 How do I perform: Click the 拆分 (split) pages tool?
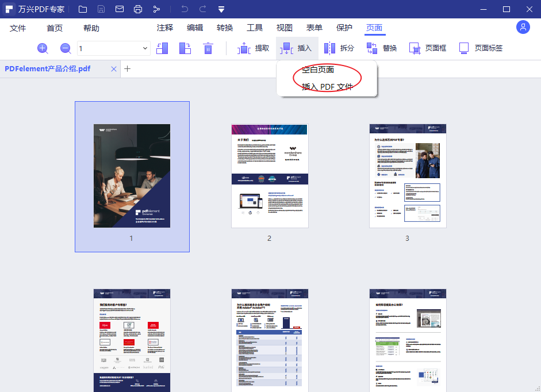[x=339, y=48]
